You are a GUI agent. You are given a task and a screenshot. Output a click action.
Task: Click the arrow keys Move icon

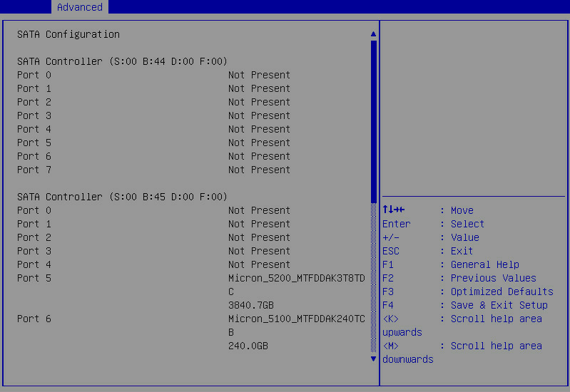coord(394,210)
